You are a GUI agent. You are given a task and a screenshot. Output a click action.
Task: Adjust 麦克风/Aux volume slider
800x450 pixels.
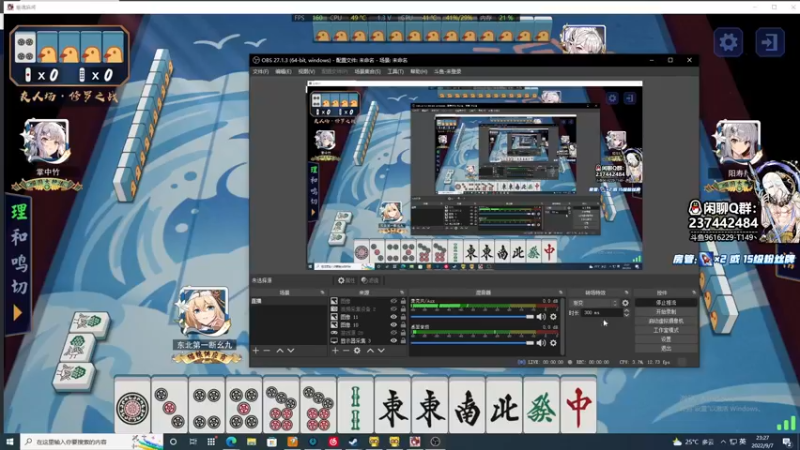(472, 317)
